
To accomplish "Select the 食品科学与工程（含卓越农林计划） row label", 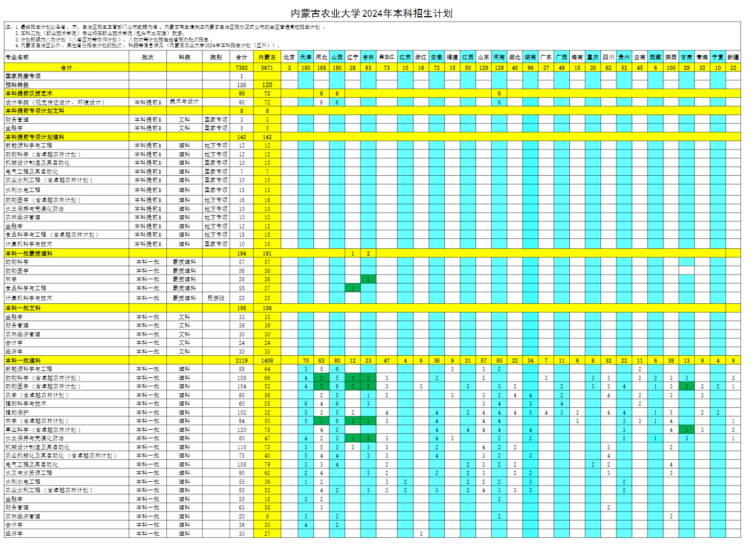I will (x=52, y=235).
